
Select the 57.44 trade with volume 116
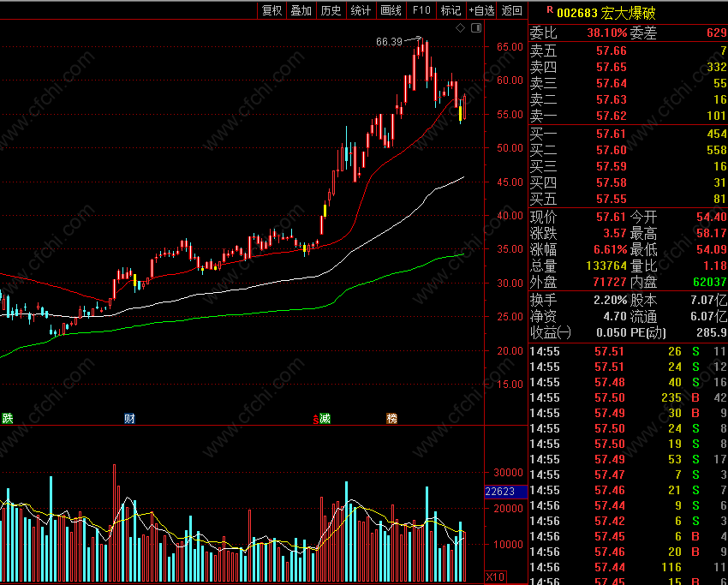[x=628, y=567]
